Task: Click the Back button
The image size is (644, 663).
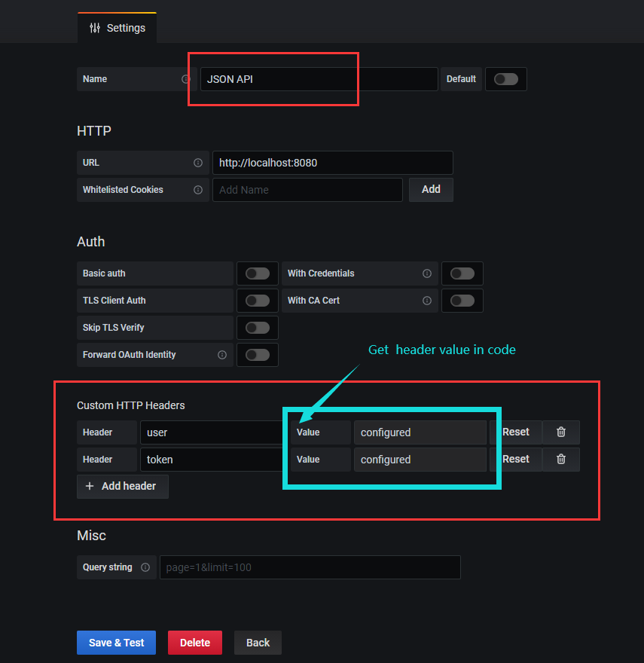Action: click(x=258, y=643)
